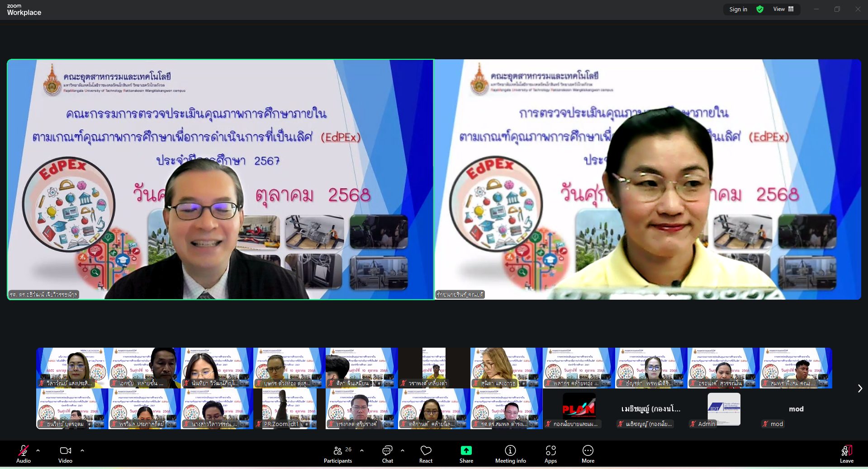Open the More options menu
Image resolution: width=868 pixels, height=469 pixels.
point(588,454)
